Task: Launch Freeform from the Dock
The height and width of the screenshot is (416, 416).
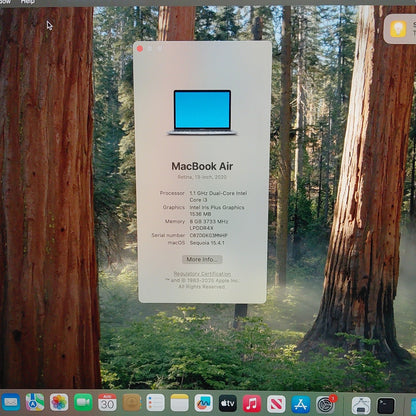Action: 204,403
